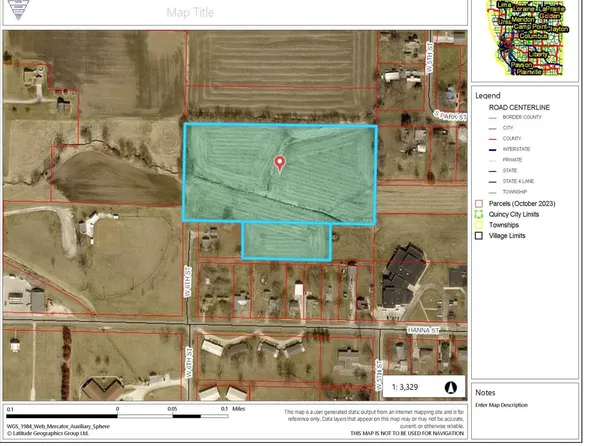Screen dimensions: 596x446
Task: Click the PRIVATE road legend entry
Action: click(512, 160)
